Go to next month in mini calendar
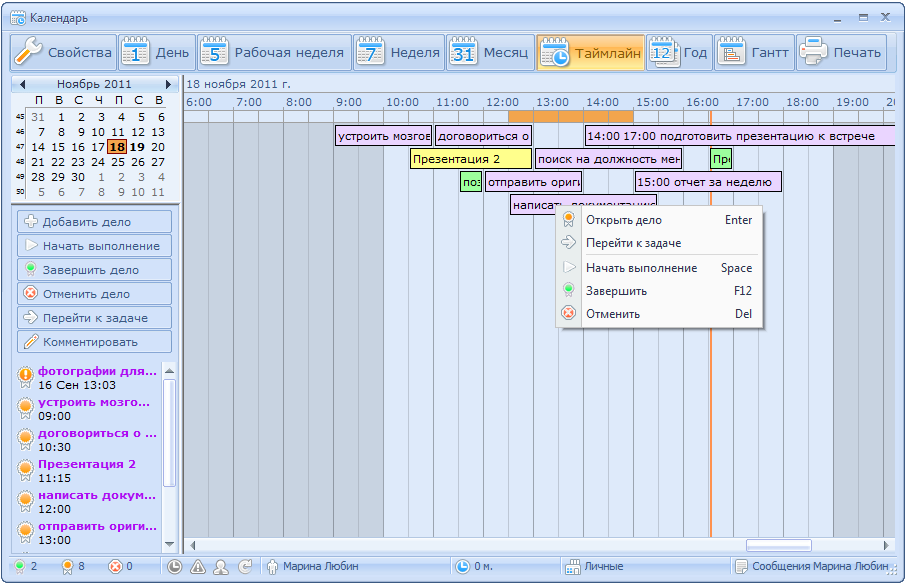908x585 pixels. [x=168, y=85]
